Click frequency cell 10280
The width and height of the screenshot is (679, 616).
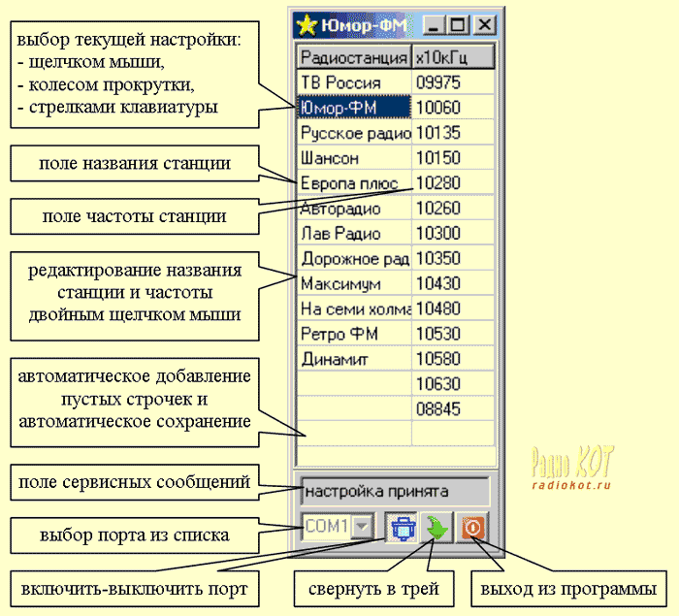(x=453, y=182)
